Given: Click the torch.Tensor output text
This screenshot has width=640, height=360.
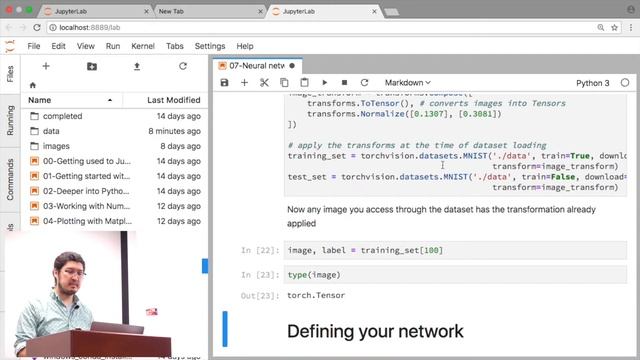Looking at the screenshot, I should [x=316, y=295].
